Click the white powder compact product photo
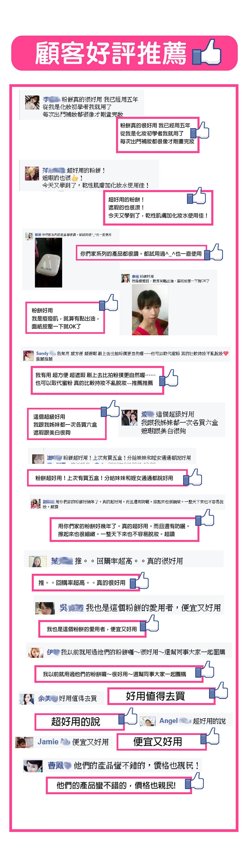The width and height of the screenshot is (249, 868). pos(49,262)
